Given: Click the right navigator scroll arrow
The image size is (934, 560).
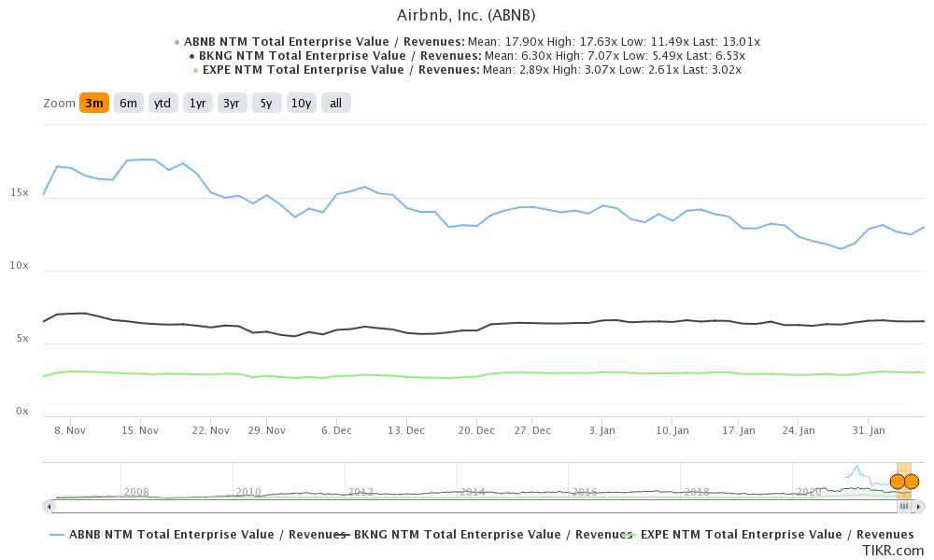Looking at the screenshot, I should pyautogui.click(x=919, y=507).
